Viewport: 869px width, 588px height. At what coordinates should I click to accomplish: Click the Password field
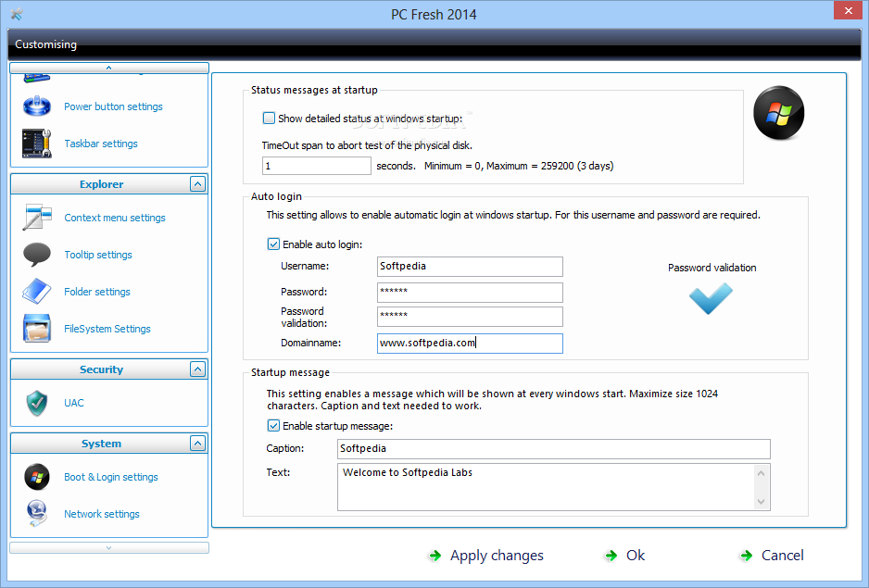(x=470, y=292)
